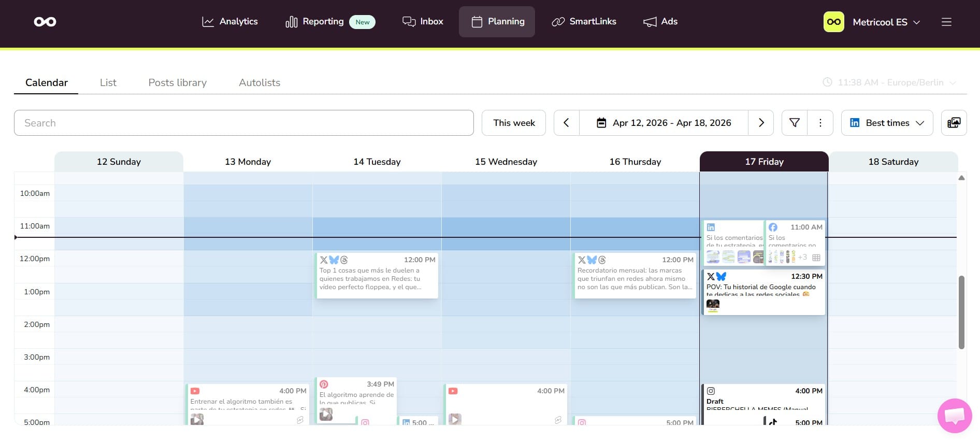Go to the next week

(761, 123)
